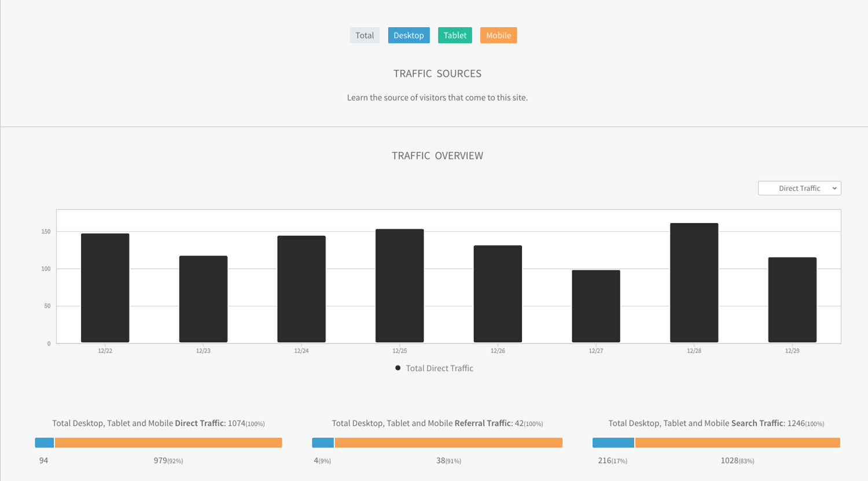This screenshot has height=481, width=868.
Task: Click blue desktop segment of Direct Traffic bar
Action: coord(45,443)
